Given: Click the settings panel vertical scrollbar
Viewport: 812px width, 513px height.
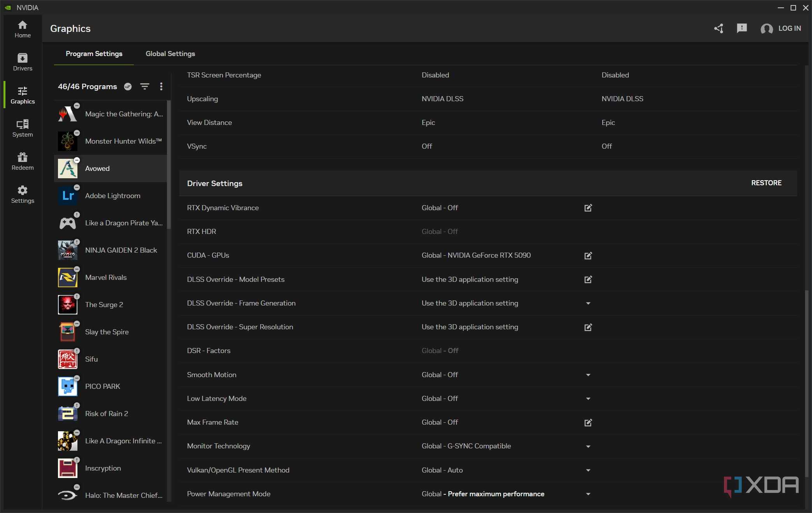Looking at the screenshot, I should point(807,383).
